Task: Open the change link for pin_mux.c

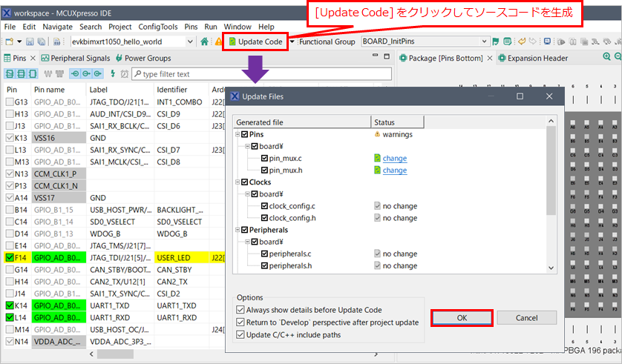Action: tap(395, 158)
